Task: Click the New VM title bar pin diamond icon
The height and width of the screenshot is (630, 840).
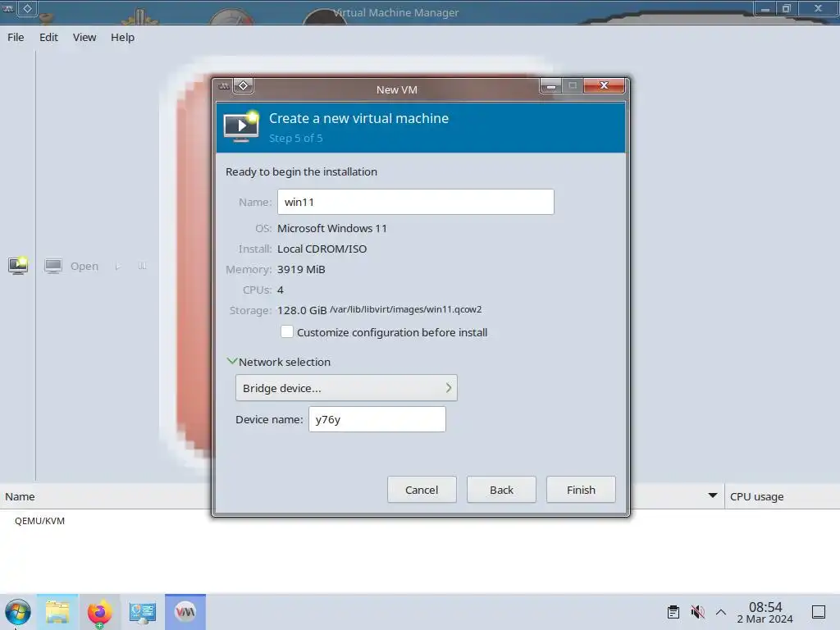Action: [x=243, y=85]
